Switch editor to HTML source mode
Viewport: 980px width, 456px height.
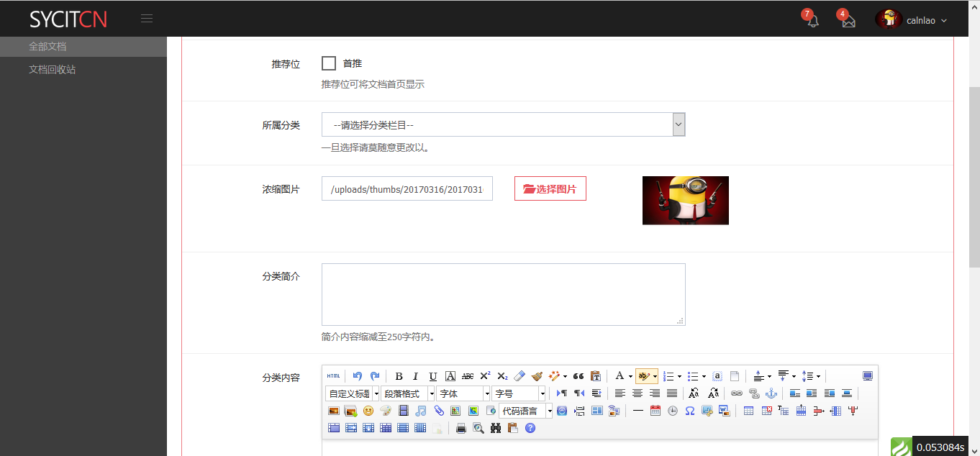point(333,376)
